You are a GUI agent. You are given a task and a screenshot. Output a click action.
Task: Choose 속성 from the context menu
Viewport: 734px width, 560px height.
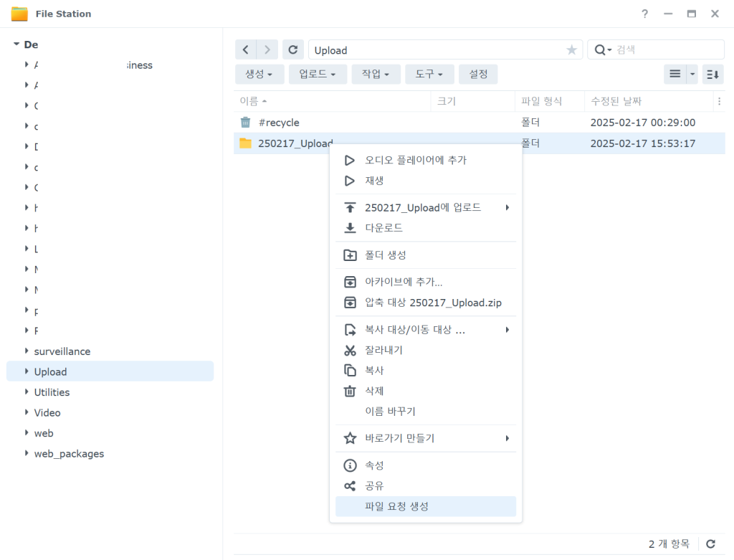[x=426, y=465]
